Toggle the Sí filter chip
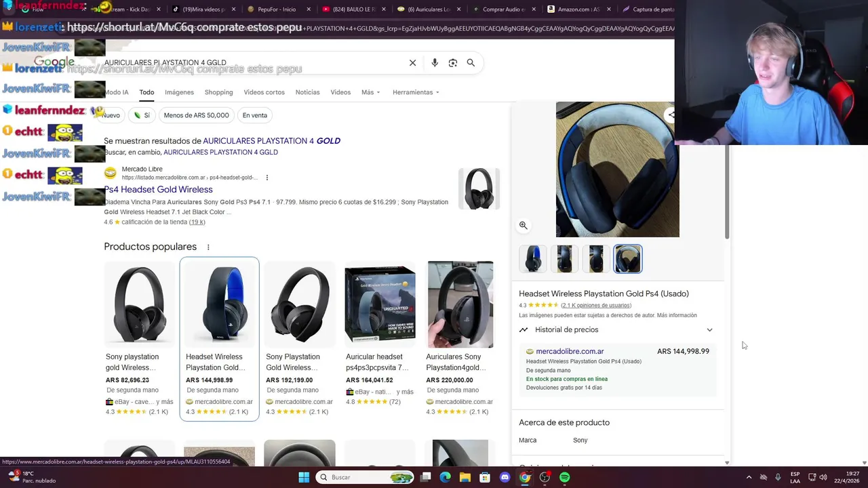The width and height of the screenshot is (868, 488). (x=142, y=115)
